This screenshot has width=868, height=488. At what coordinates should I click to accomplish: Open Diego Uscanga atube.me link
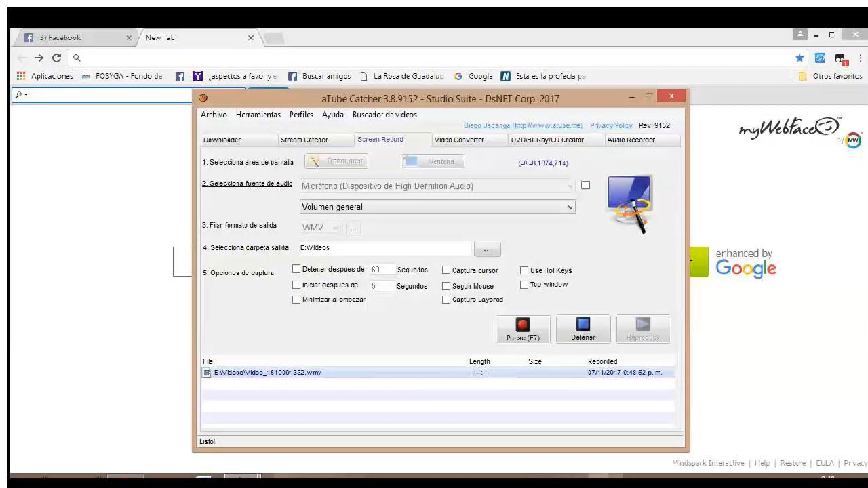coord(523,125)
